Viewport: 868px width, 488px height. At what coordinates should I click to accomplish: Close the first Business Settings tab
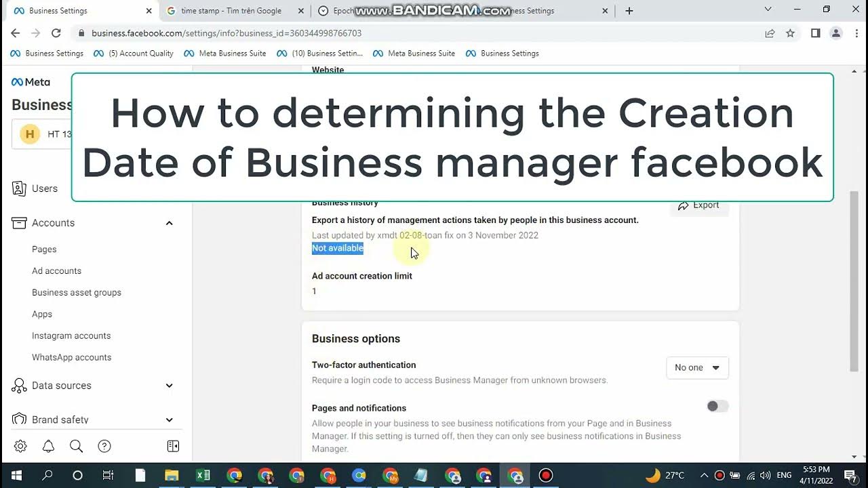(149, 11)
